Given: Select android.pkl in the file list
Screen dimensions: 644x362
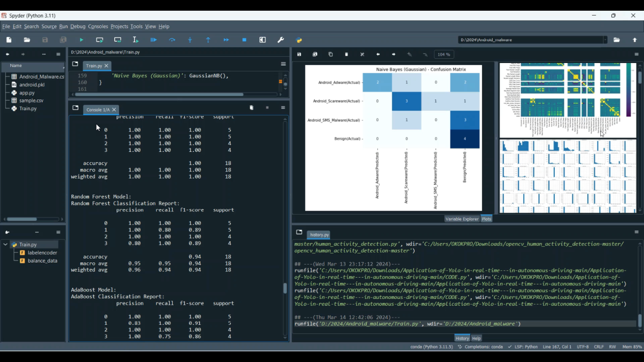Looking at the screenshot, I should [x=32, y=85].
